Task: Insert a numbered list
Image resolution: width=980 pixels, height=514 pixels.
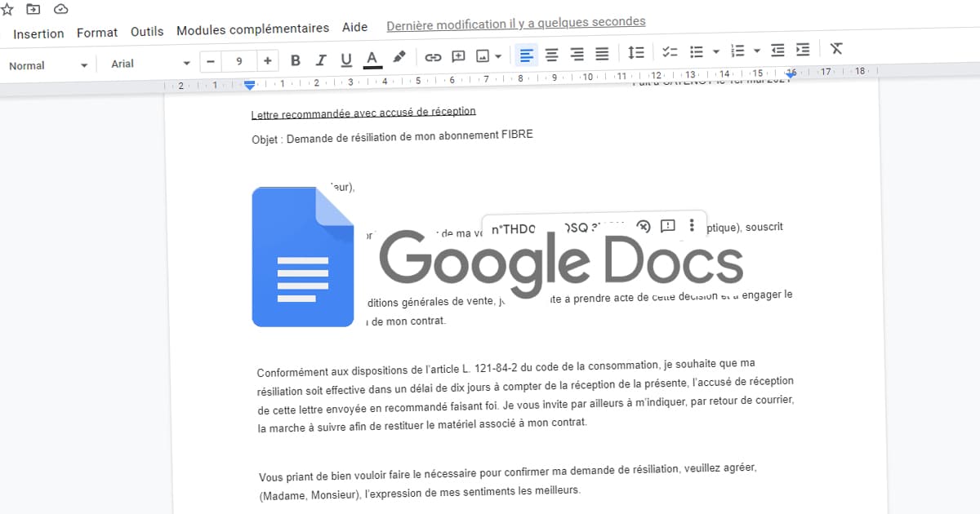Action: point(738,51)
